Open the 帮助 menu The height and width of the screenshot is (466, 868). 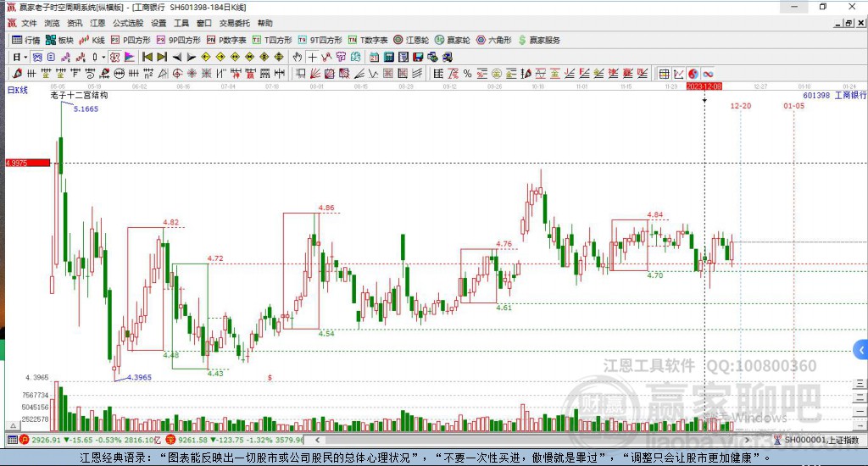[265, 23]
